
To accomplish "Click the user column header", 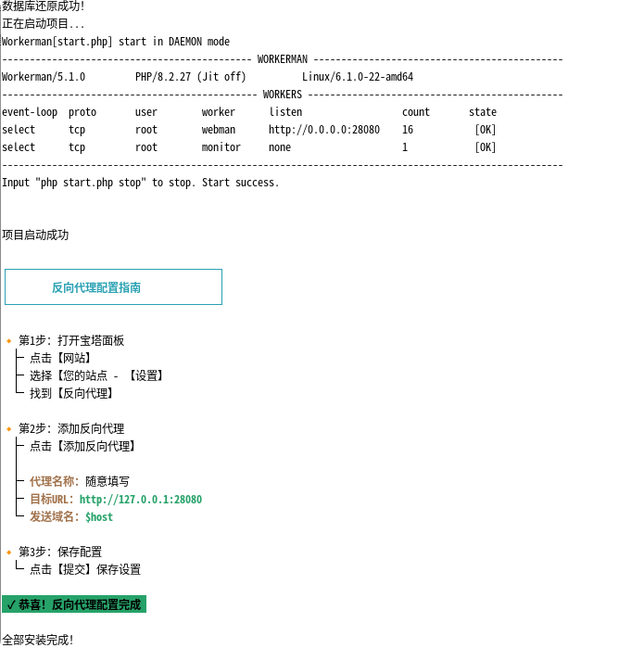I will tap(146, 112).
